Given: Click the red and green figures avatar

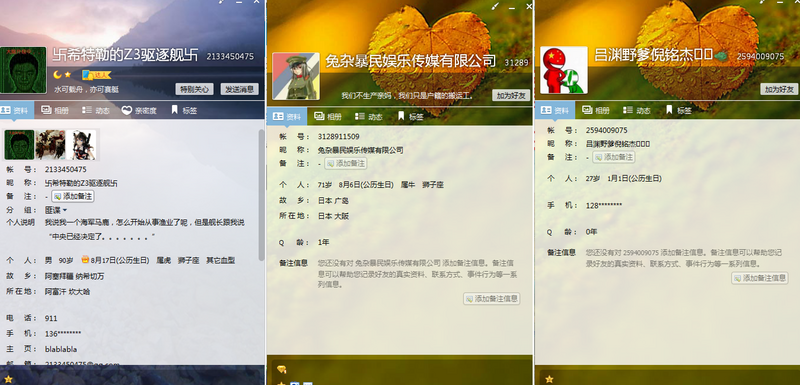Looking at the screenshot, I should coord(564,70).
